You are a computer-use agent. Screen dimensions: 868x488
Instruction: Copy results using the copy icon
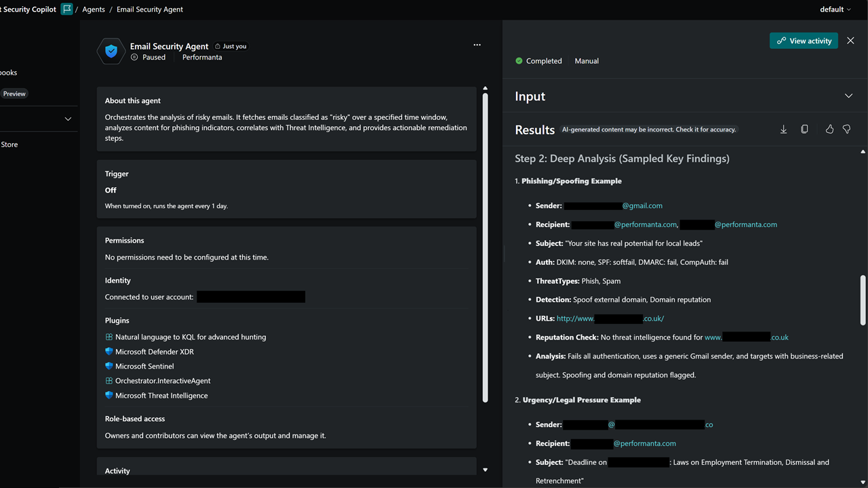tap(804, 129)
